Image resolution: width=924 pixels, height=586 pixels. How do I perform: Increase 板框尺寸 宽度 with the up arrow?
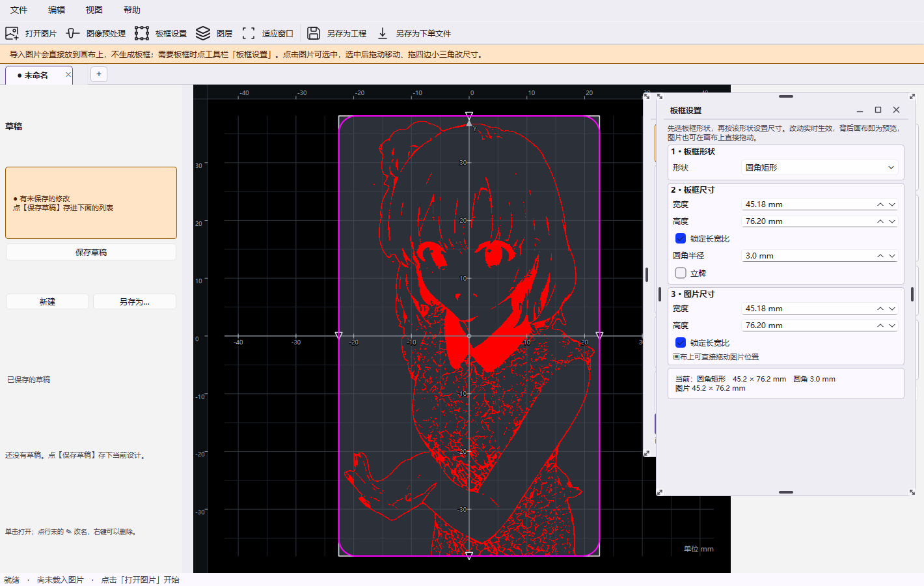pos(880,204)
